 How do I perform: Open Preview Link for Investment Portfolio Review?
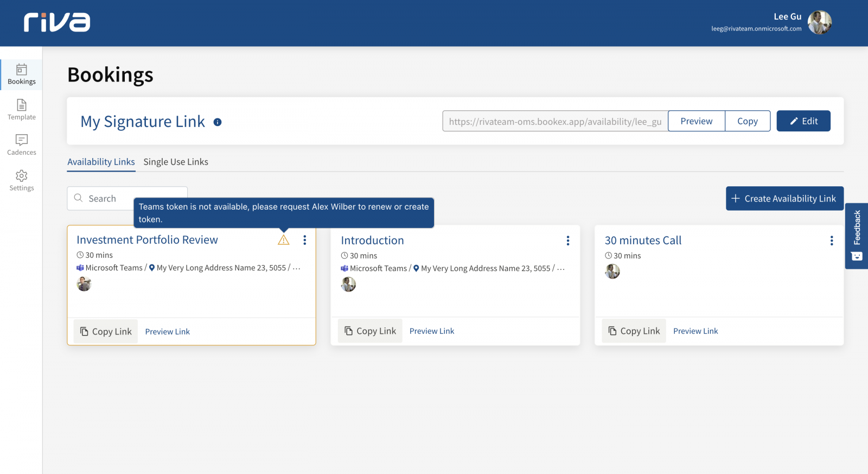click(x=168, y=332)
